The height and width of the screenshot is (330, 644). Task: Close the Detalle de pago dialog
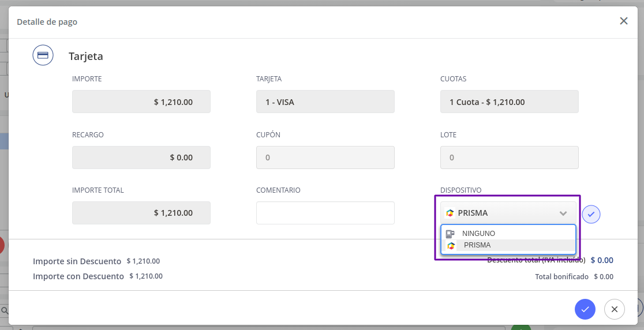coord(623,21)
